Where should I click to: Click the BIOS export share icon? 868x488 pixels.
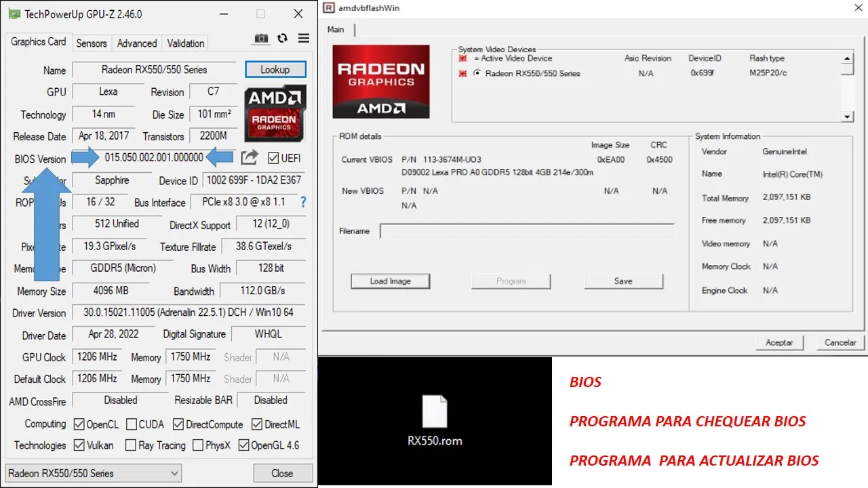[250, 157]
